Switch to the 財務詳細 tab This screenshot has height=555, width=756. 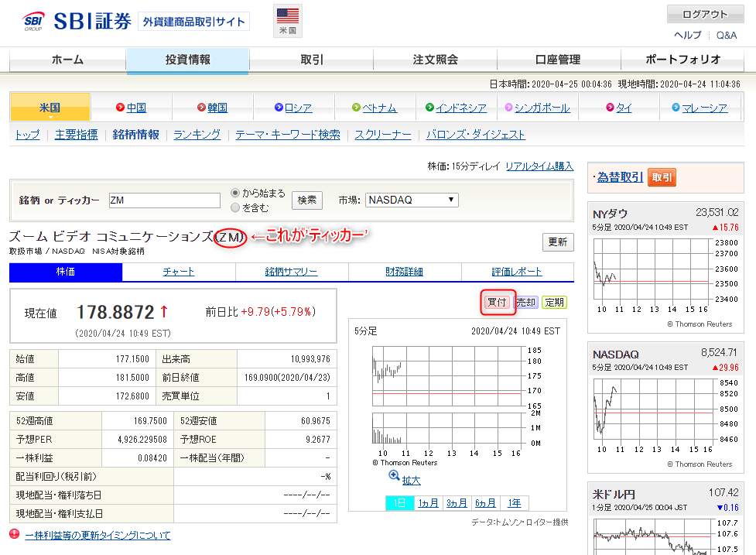coord(404,272)
